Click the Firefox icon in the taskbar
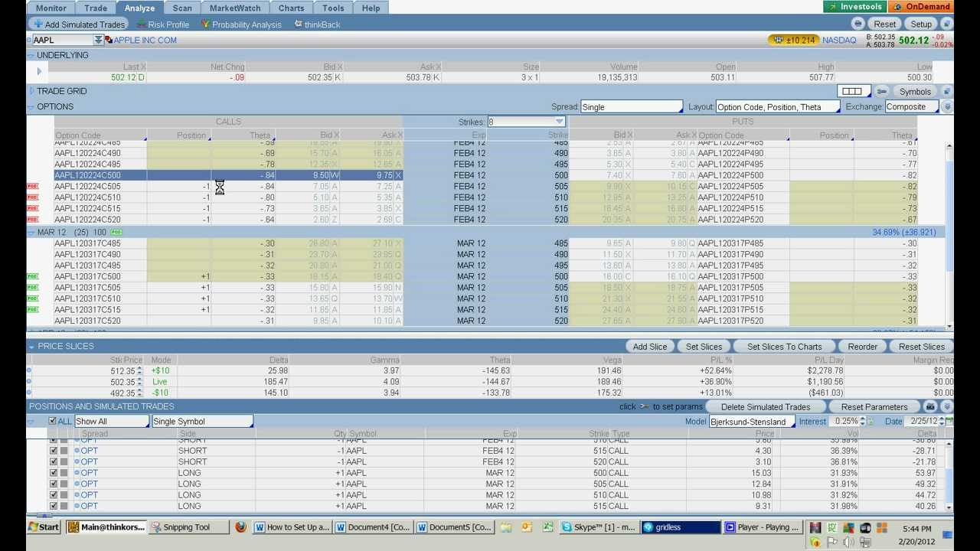The height and width of the screenshot is (551, 980). pyautogui.click(x=240, y=527)
